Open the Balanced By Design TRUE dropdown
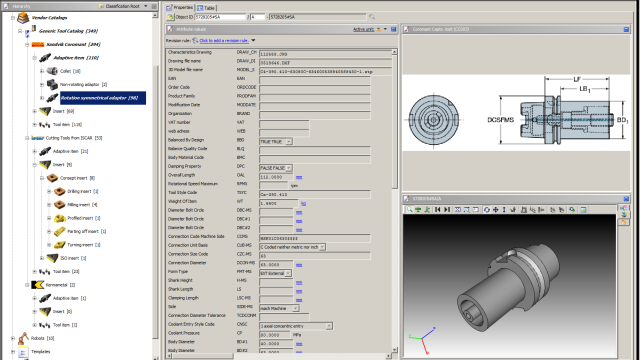The width and height of the screenshot is (640, 360). [x=289, y=142]
